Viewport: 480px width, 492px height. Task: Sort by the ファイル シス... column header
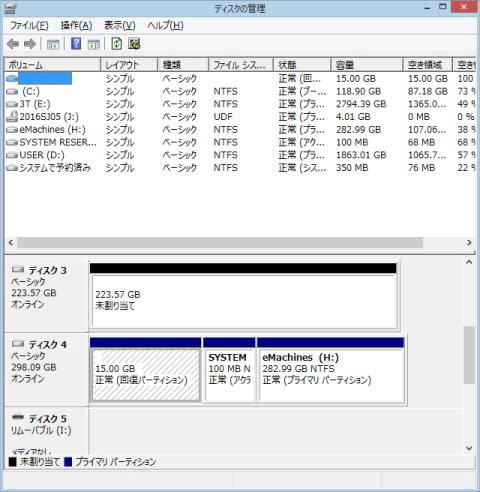241,65
